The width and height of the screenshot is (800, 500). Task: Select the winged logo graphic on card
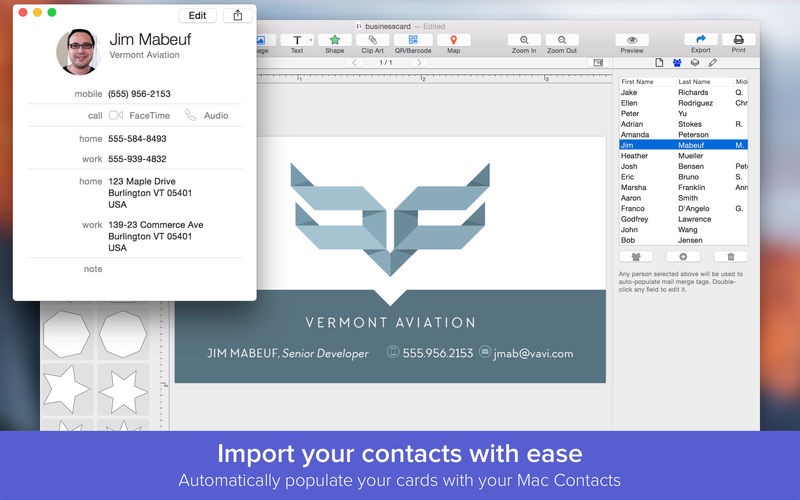point(390,219)
